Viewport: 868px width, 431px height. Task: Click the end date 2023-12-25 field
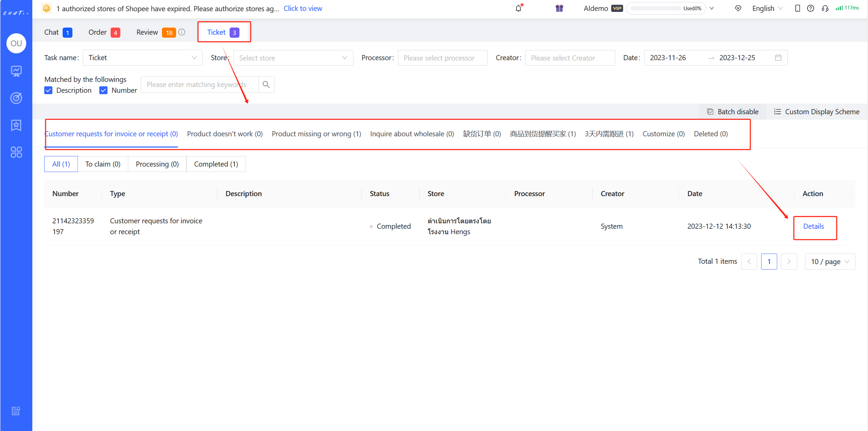click(x=737, y=58)
